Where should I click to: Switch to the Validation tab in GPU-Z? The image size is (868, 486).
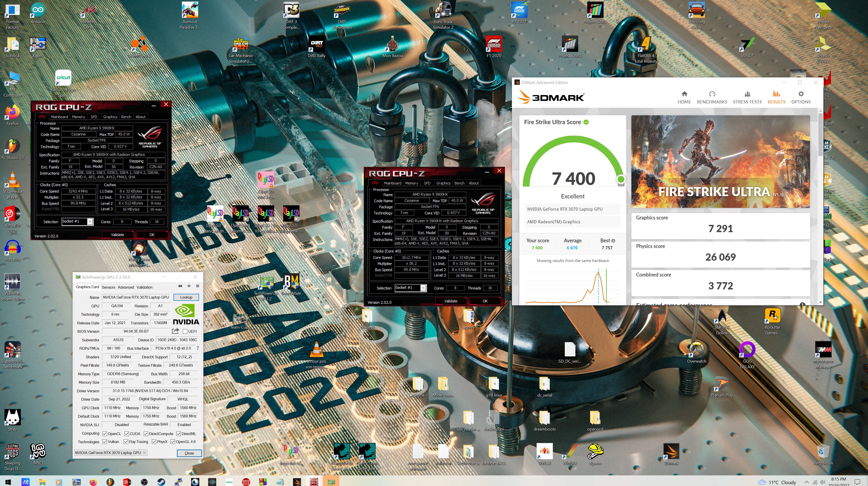point(144,287)
